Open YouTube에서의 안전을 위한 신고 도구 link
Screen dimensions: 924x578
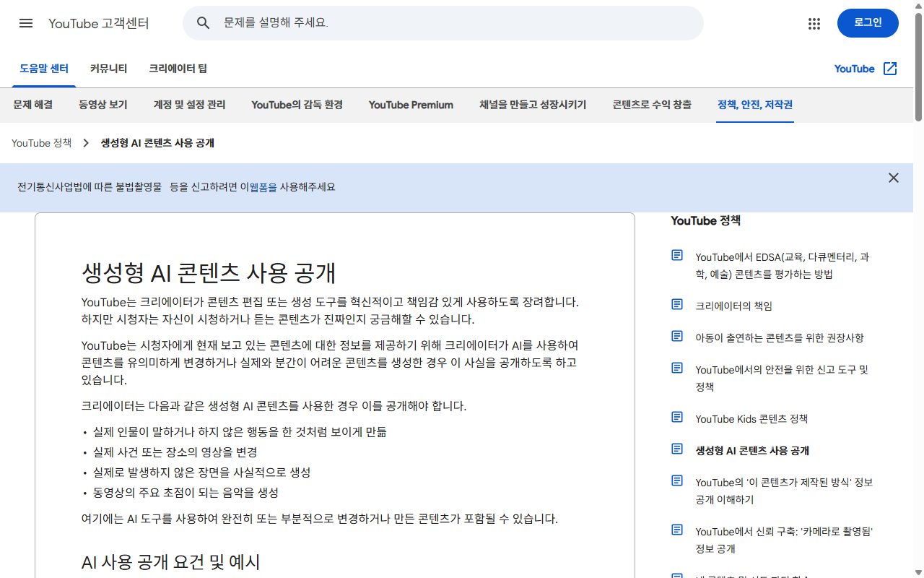coord(782,378)
